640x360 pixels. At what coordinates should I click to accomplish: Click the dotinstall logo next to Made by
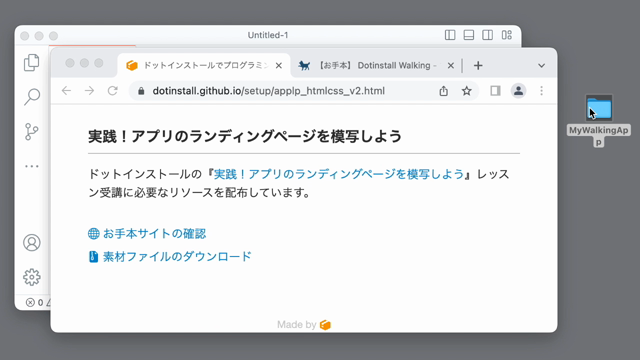[x=325, y=325]
